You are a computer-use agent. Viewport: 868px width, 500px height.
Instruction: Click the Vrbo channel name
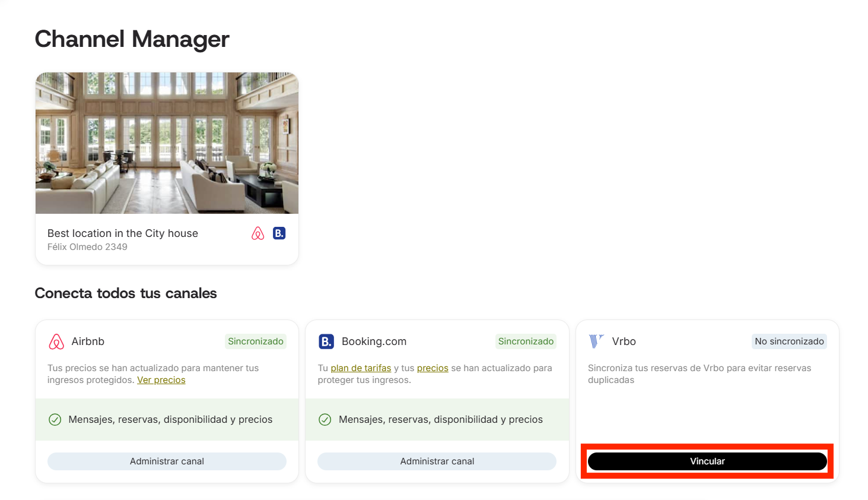pos(624,341)
